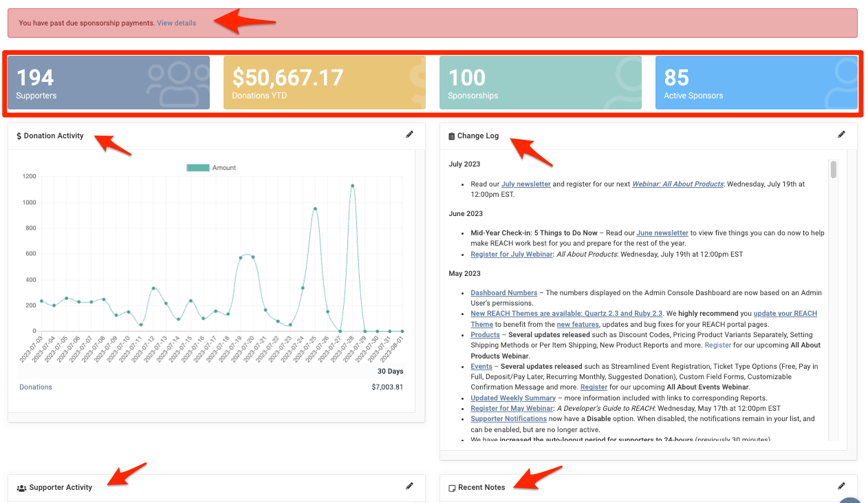Screen dimensions: 868x503
Task: Click the Supporter Activity edit pencil icon
Action: [x=409, y=486]
